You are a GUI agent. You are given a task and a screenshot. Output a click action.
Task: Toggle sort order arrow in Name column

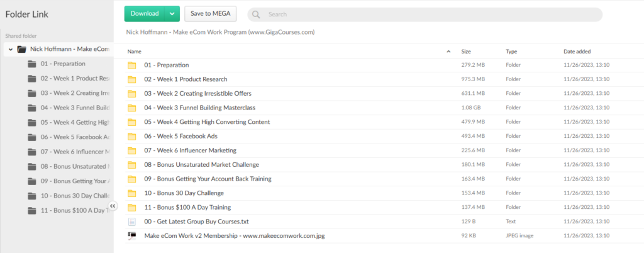(448, 52)
